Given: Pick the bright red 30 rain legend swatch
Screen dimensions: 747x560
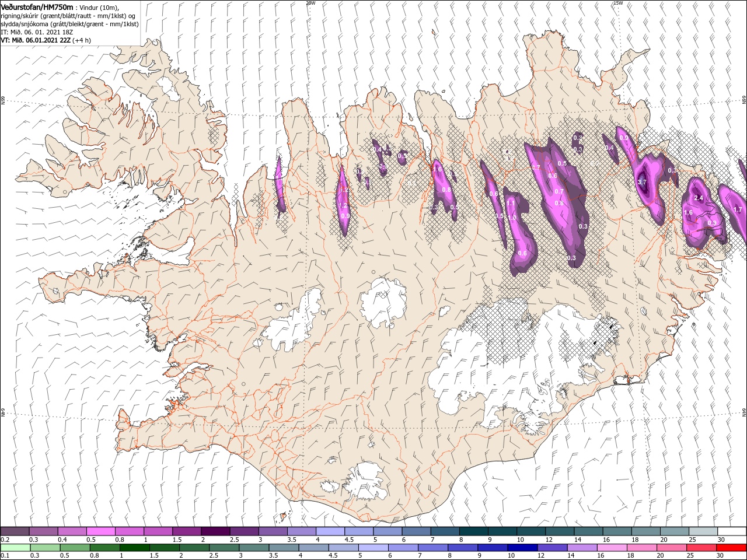Looking at the screenshot, I should click(731, 548).
